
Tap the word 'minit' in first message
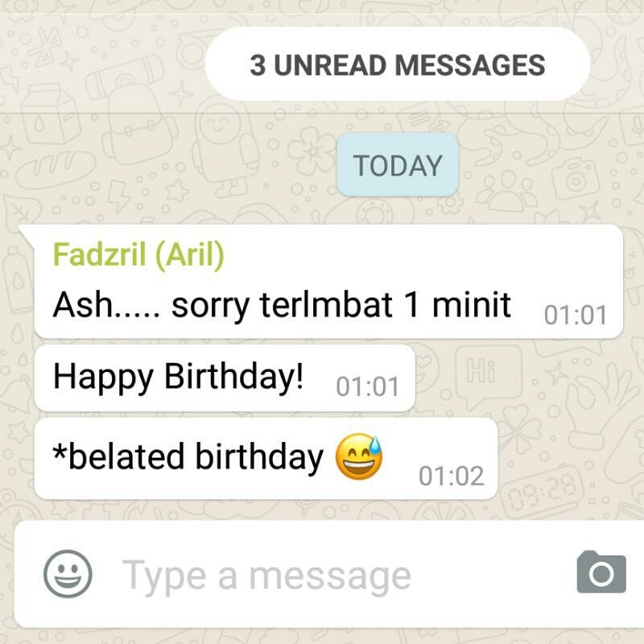[x=472, y=305]
